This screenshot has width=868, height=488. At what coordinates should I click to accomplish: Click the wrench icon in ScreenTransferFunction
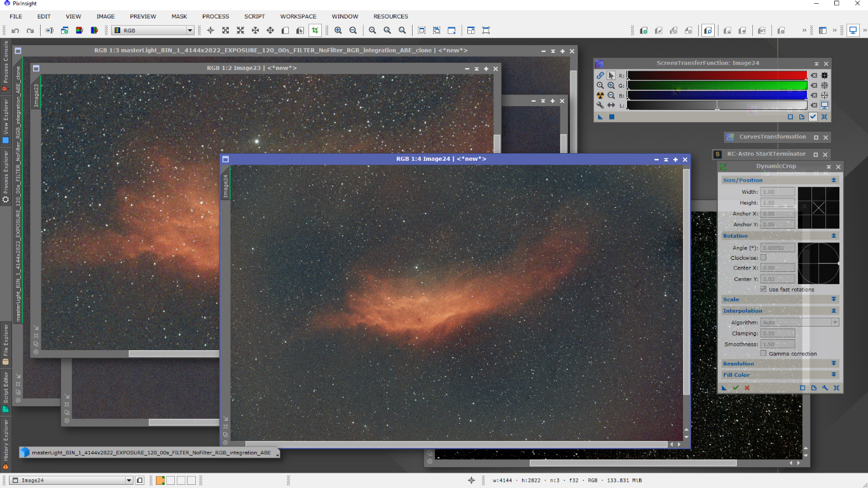600,105
